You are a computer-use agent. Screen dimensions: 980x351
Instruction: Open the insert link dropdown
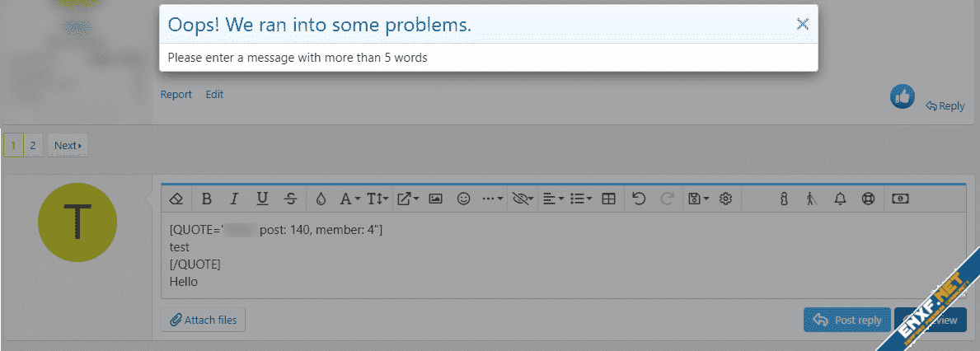pyautogui.click(x=408, y=199)
